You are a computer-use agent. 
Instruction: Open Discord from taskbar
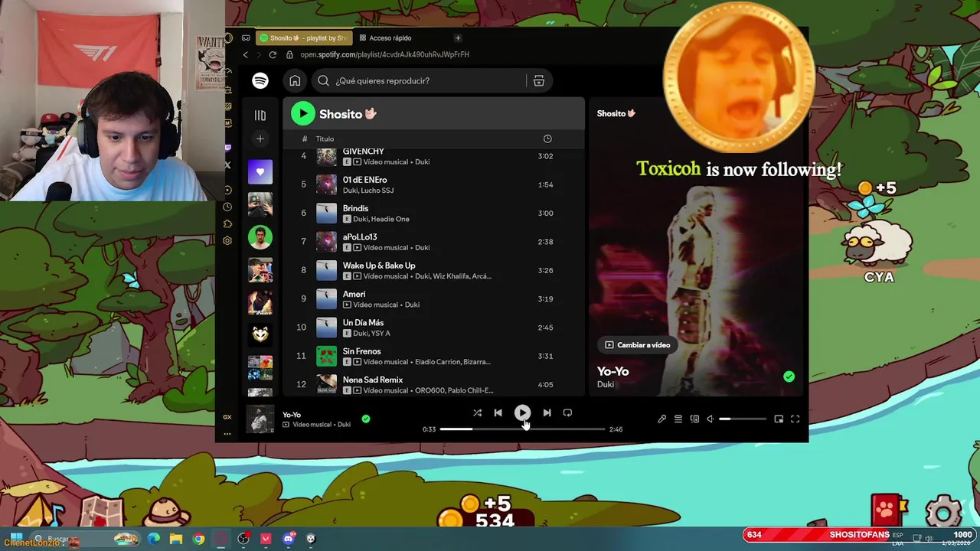[288, 539]
